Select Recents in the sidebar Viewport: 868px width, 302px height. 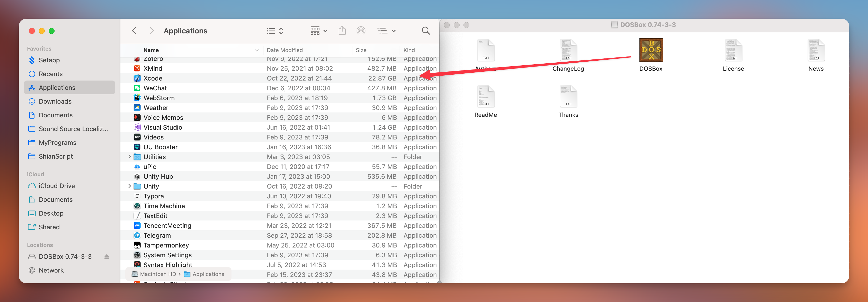[69, 74]
